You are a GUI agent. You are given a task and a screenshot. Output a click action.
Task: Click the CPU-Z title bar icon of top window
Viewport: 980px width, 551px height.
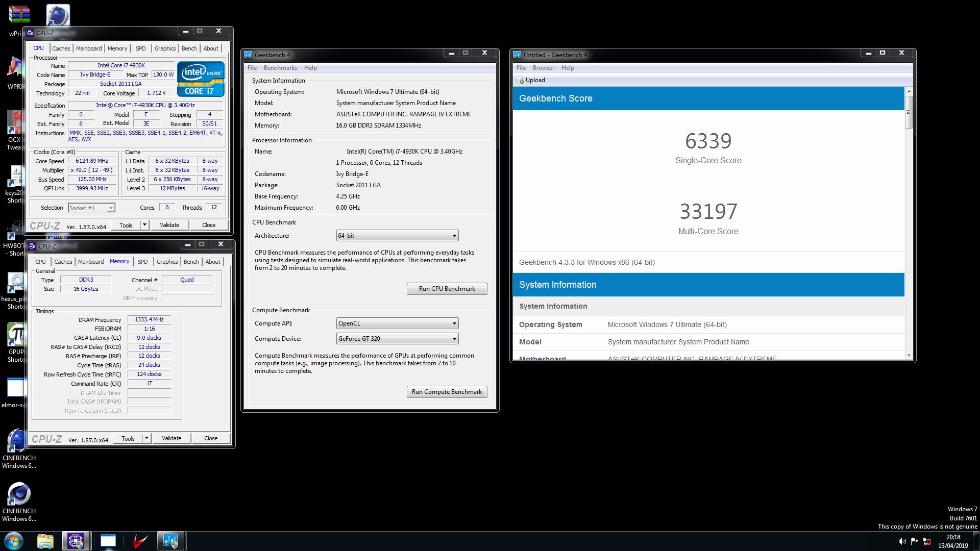pos(30,33)
